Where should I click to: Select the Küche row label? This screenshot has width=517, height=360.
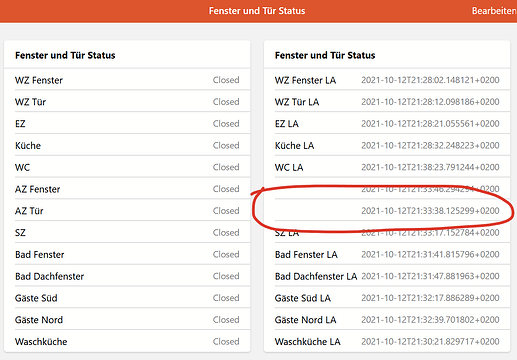coord(28,146)
